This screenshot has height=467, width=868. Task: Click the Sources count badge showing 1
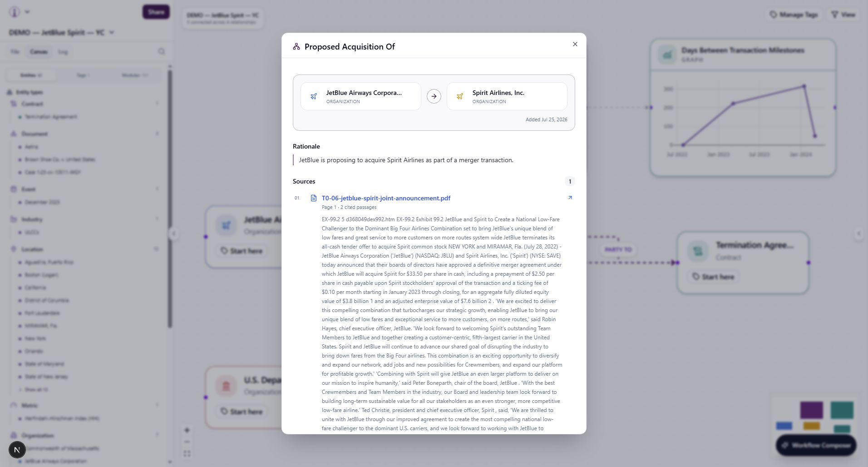(570, 181)
